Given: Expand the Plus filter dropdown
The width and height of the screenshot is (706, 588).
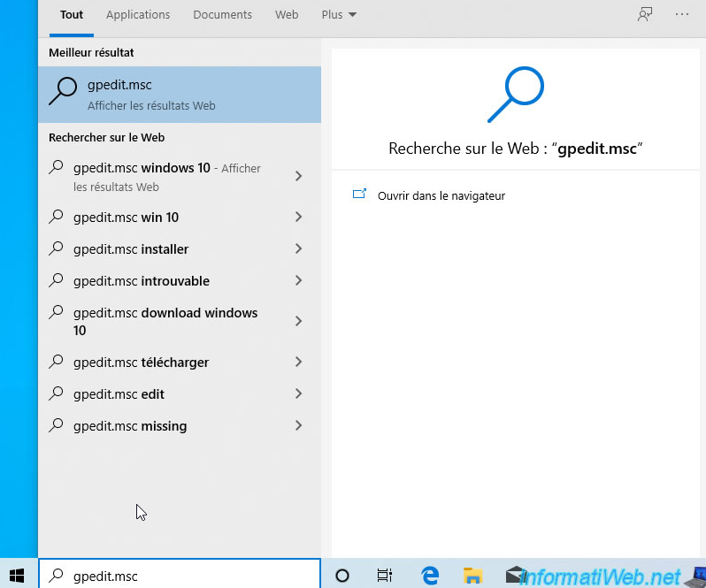Looking at the screenshot, I should point(339,15).
